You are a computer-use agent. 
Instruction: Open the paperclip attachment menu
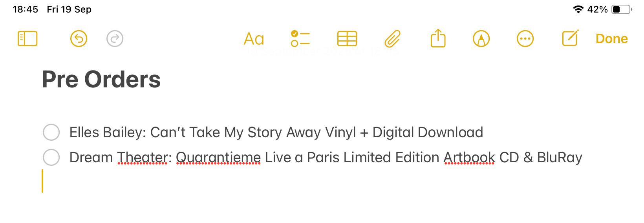pyautogui.click(x=392, y=39)
